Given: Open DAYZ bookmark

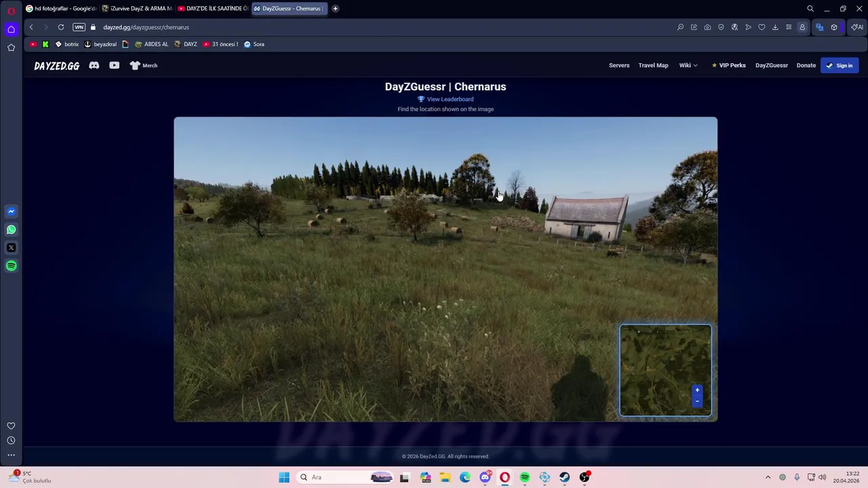Looking at the screenshot, I should tap(186, 44).
